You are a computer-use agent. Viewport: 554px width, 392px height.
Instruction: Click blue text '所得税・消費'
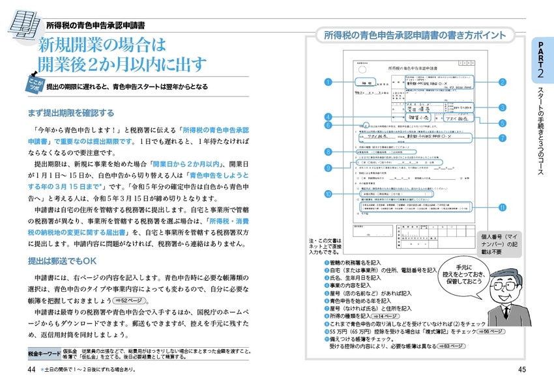pos(229,221)
